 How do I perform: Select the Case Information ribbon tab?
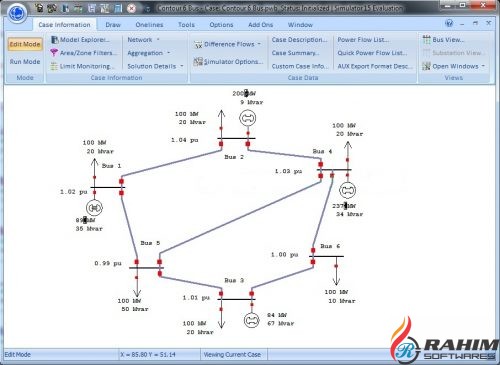click(64, 25)
